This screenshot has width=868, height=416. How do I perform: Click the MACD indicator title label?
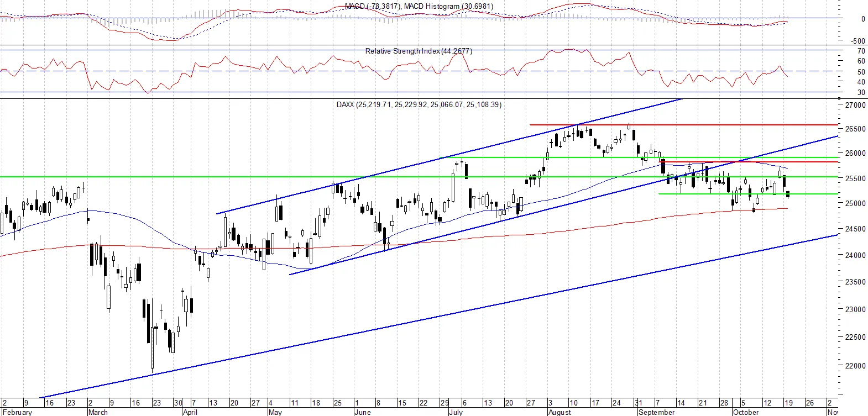pyautogui.click(x=419, y=6)
